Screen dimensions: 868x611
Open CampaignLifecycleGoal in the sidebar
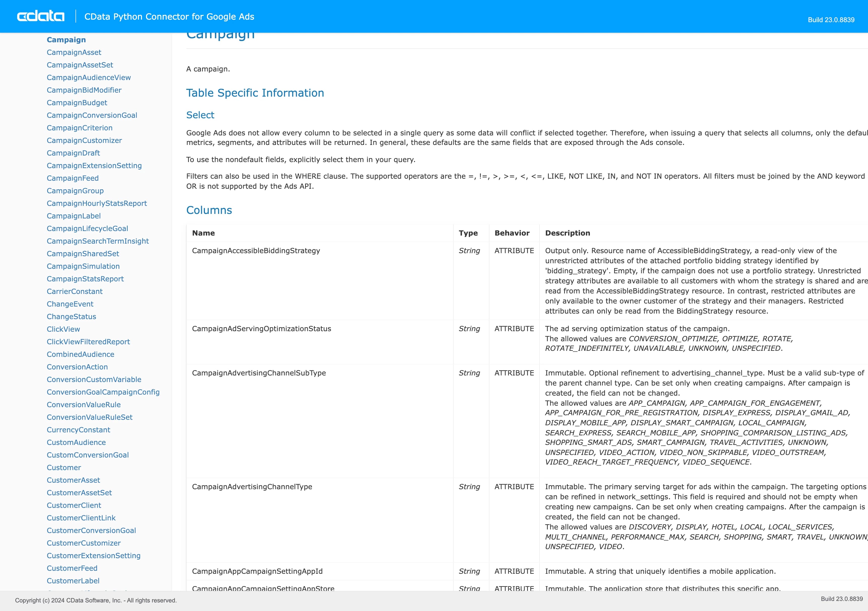[x=87, y=228]
